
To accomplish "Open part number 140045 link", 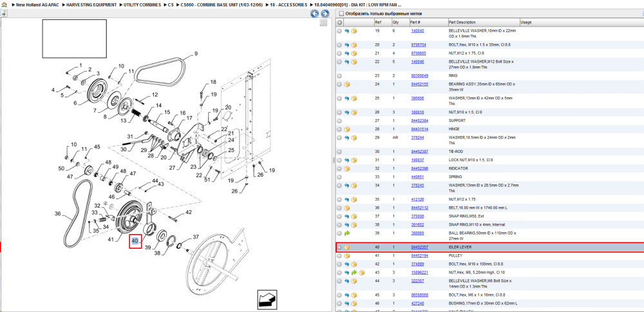I will click(x=417, y=31).
